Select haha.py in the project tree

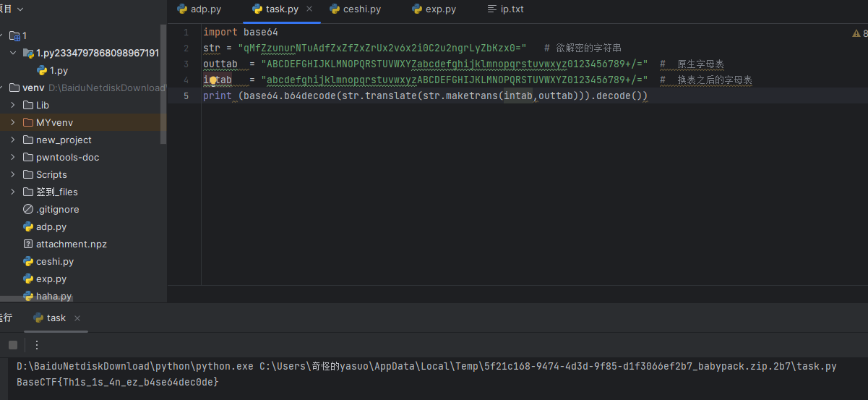(53, 296)
